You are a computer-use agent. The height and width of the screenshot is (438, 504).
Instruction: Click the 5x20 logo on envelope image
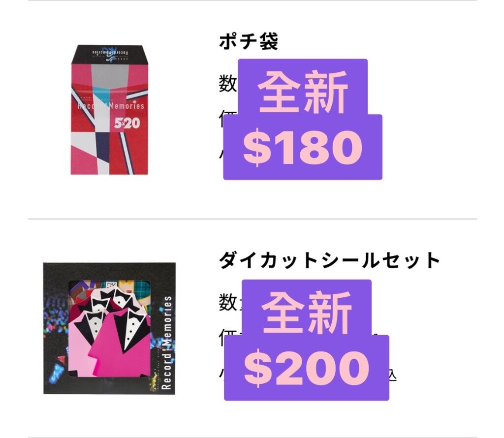[127, 123]
